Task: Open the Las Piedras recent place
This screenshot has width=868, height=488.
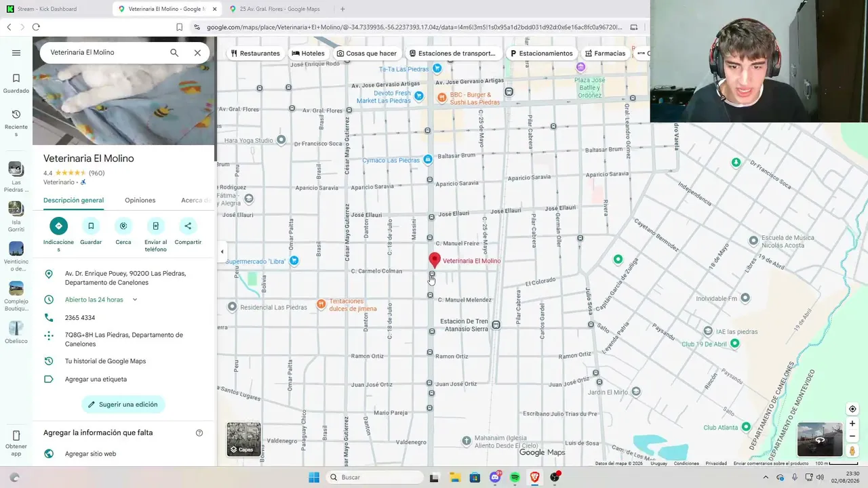Action: coord(16,178)
